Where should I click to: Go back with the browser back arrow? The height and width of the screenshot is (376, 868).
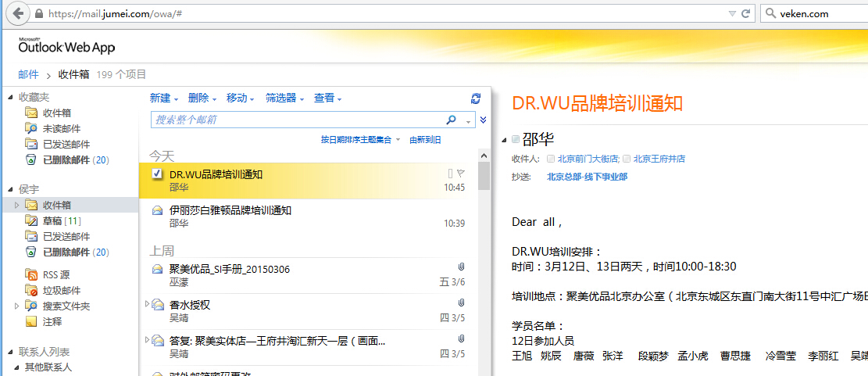tap(18, 14)
